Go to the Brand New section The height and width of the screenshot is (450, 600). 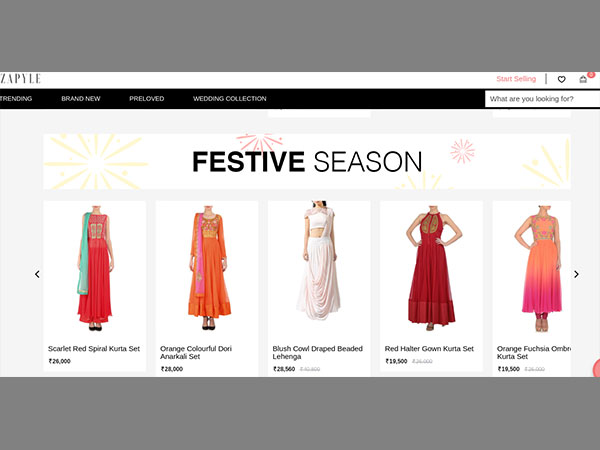81,99
